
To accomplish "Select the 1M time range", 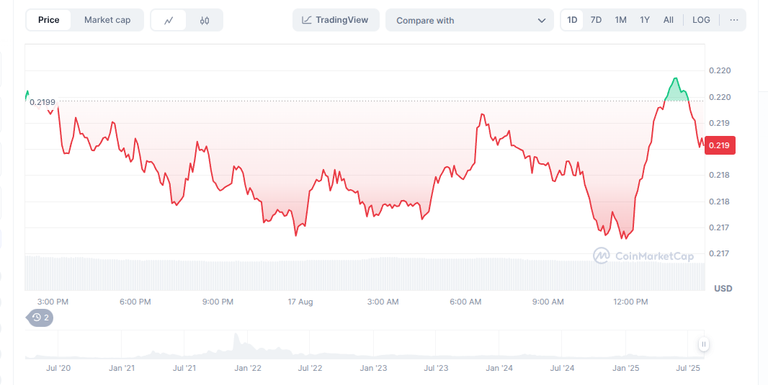I will [621, 20].
